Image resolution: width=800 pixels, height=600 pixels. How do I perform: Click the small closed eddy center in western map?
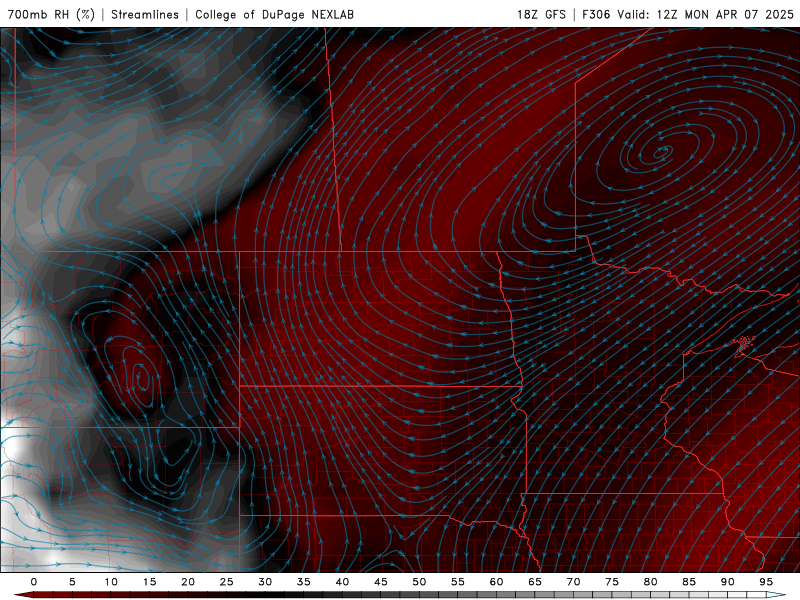click(142, 379)
